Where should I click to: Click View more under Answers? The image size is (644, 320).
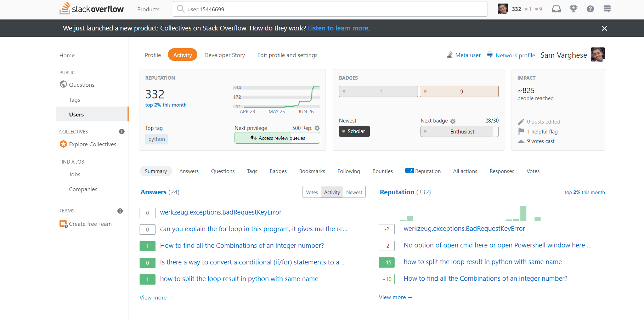tap(156, 297)
